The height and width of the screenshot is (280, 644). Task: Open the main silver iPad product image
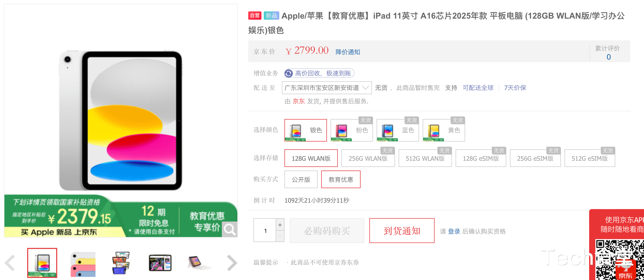pyautogui.click(x=121, y=121)
